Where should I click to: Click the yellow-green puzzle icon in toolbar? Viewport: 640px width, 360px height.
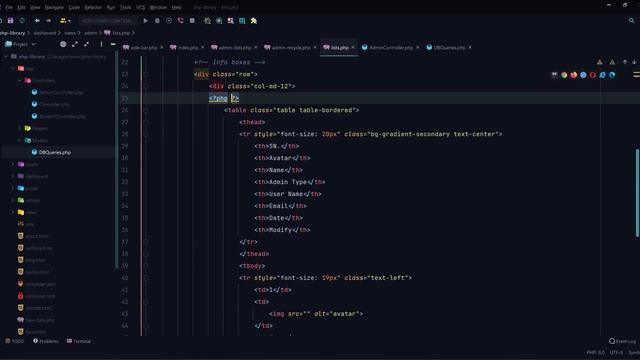pyautogui.click(x=254, y=20)
